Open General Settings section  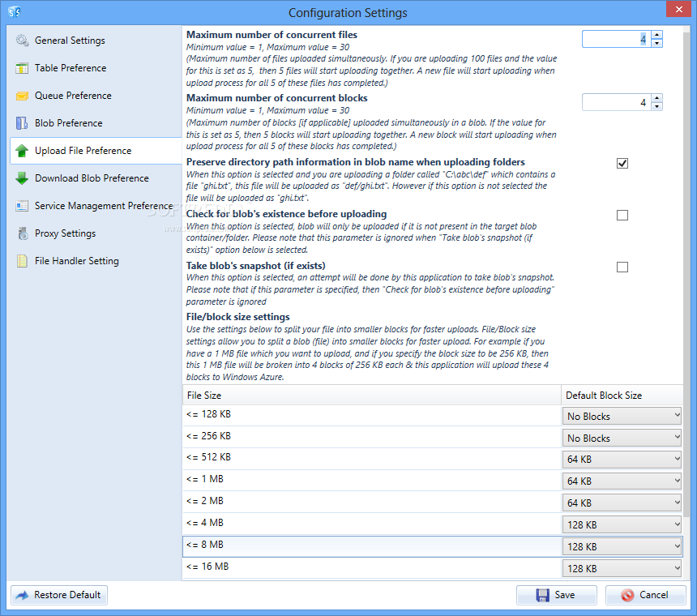pos(96,41)
